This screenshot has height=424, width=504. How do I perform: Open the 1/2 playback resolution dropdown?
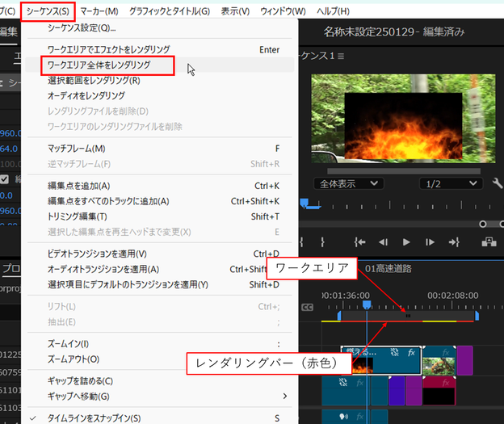click(x=451, y=184)
